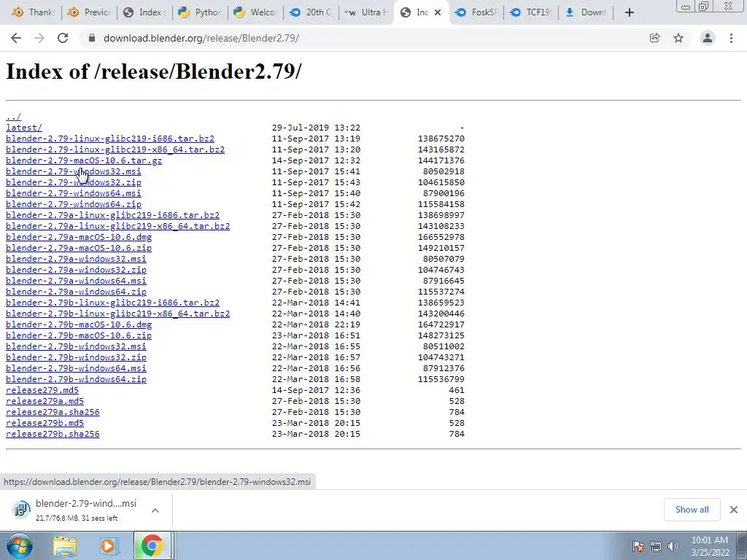This screenshot has height=560, width=747.
Task: Click the downloading msi file icon
Action: pos(20,510)
